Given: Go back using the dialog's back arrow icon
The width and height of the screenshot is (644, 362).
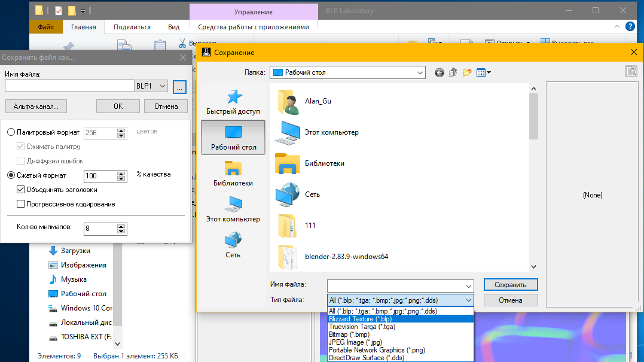Looking at the screenshot, I should (439, 73).
